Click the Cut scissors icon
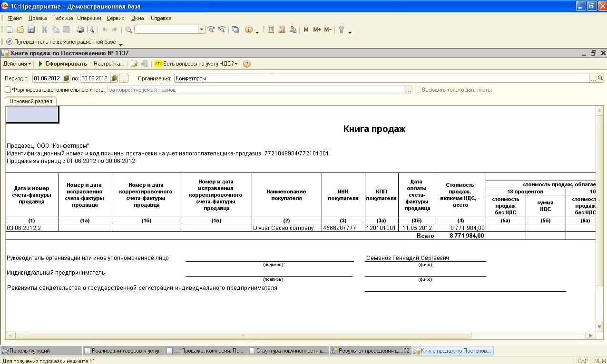Screen dimensions: 607x364 44,29
